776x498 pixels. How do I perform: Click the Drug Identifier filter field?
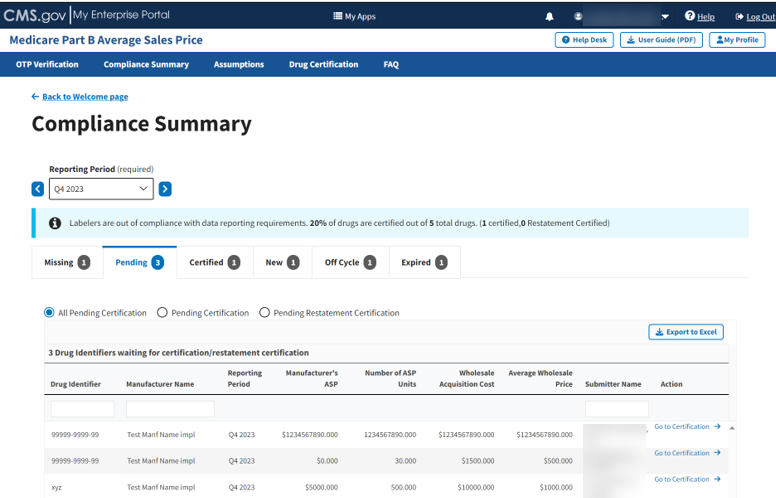(82, 408)
